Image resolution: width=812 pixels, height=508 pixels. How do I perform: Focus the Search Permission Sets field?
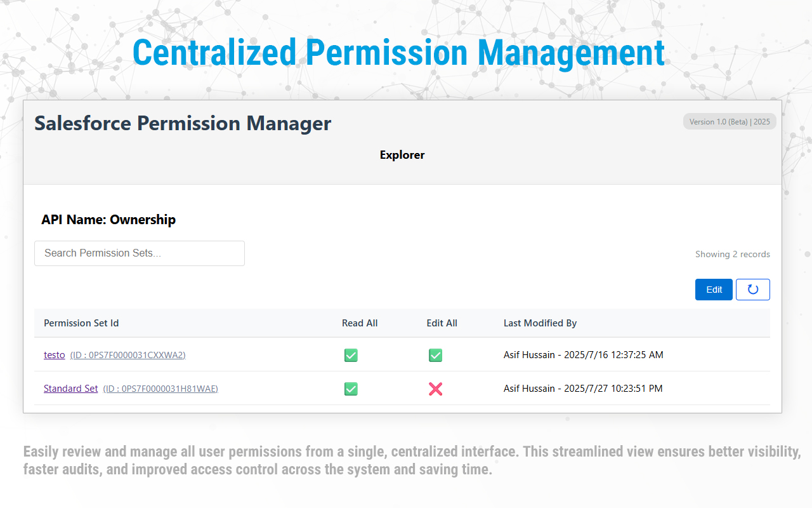(140, 253)
